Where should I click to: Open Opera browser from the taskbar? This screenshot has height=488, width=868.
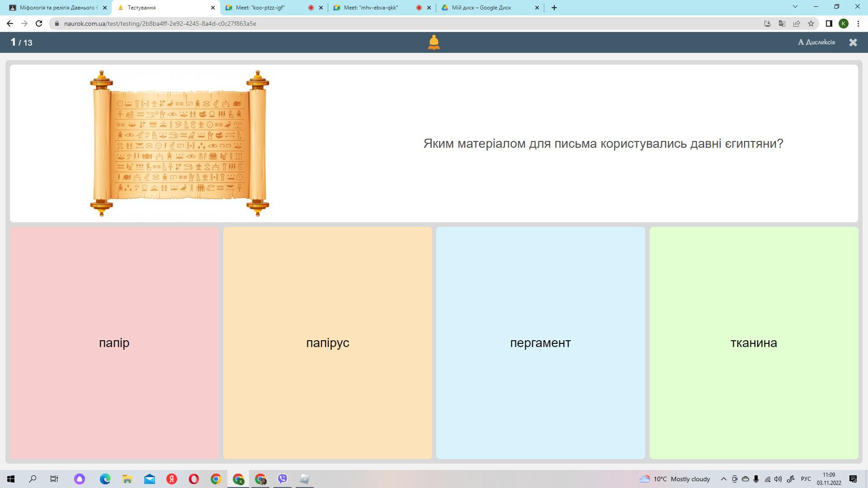click(193, 479)
